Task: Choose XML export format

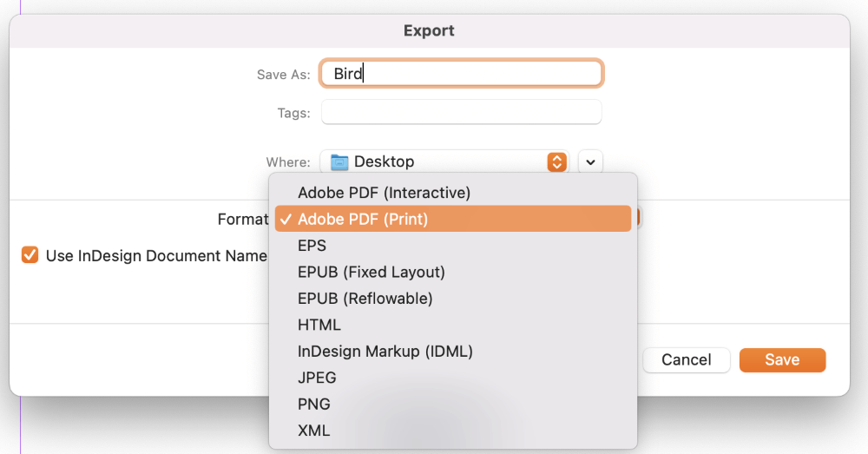Action: point(453,431)
